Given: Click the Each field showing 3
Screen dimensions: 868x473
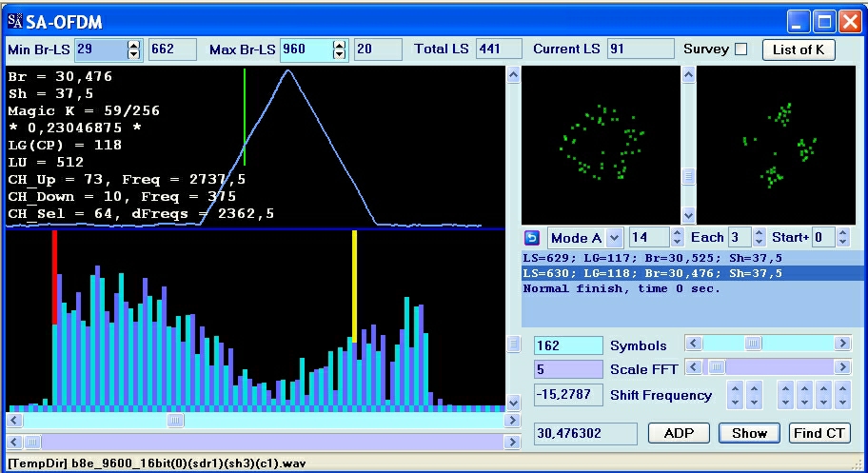Looking at the screenshot, I should click(x=740, y=238).
